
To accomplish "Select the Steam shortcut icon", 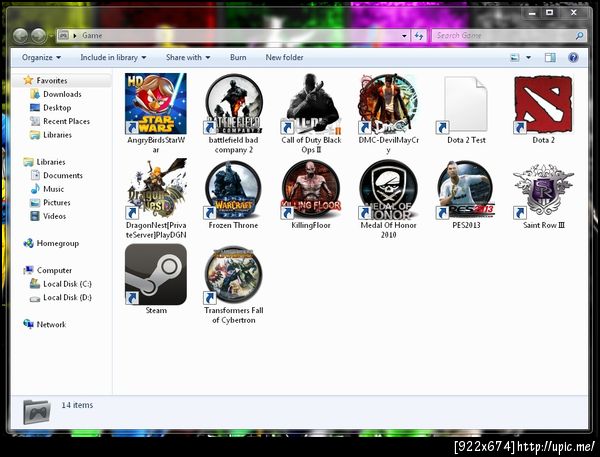I will click(156, 274).
